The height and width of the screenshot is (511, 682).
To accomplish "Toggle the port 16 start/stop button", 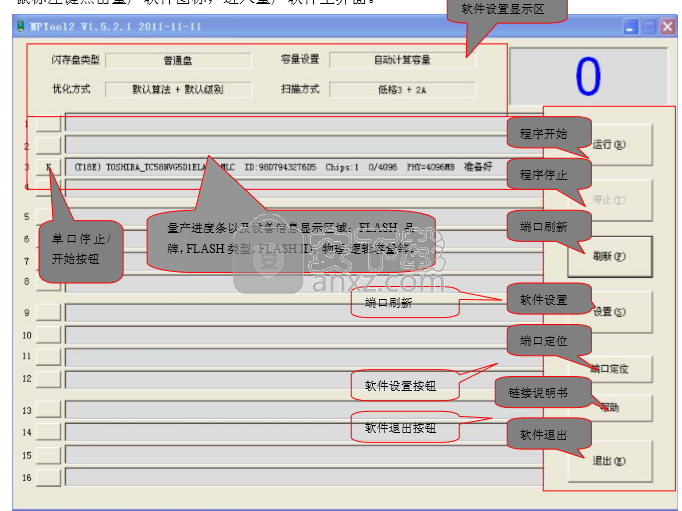I will [x=48, y=478].
